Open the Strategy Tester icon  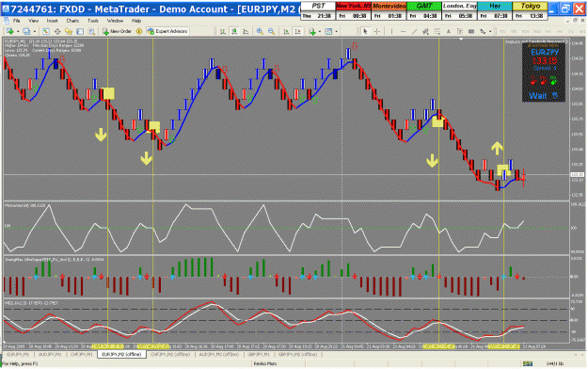point(91,31)
